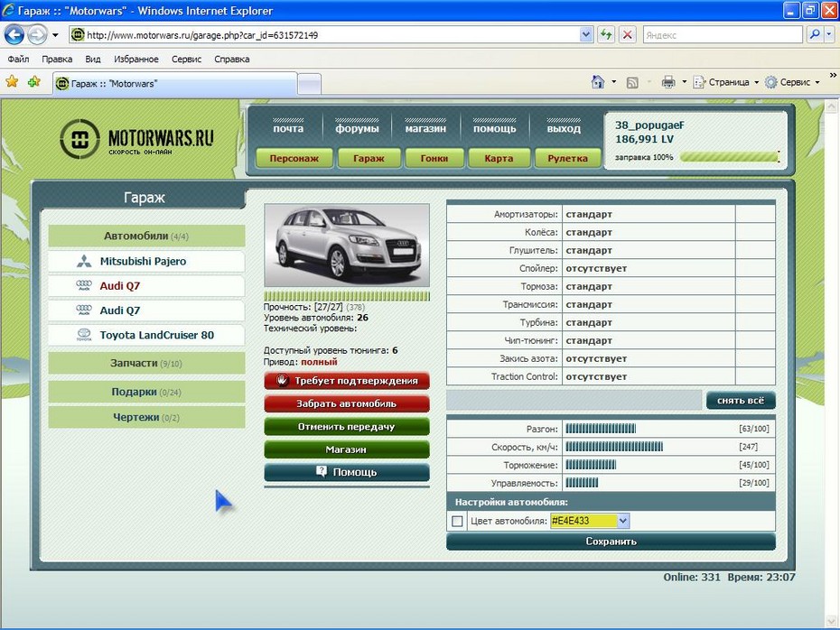Open the Правка menu
The width and height of the screenshot is (840, 630).
click(57, 59)
